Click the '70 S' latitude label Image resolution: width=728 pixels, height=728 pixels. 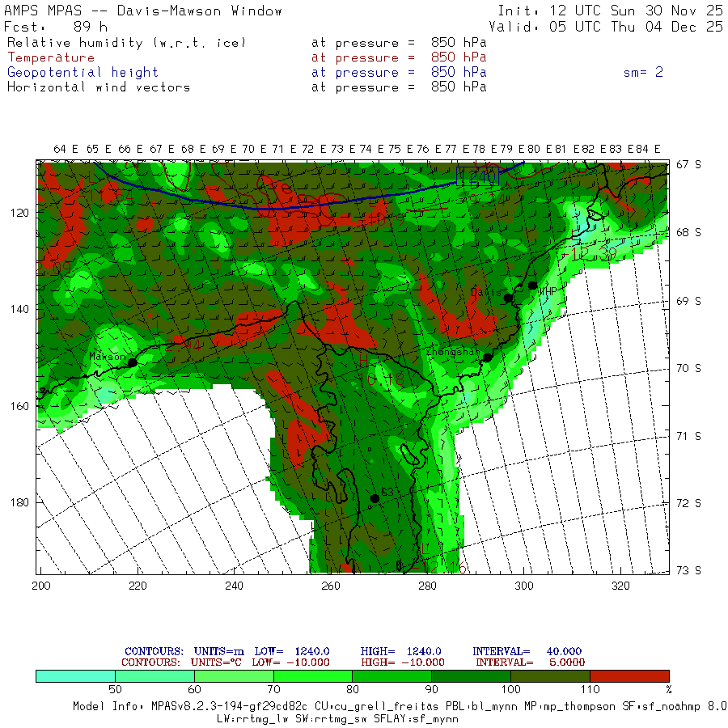688,369
